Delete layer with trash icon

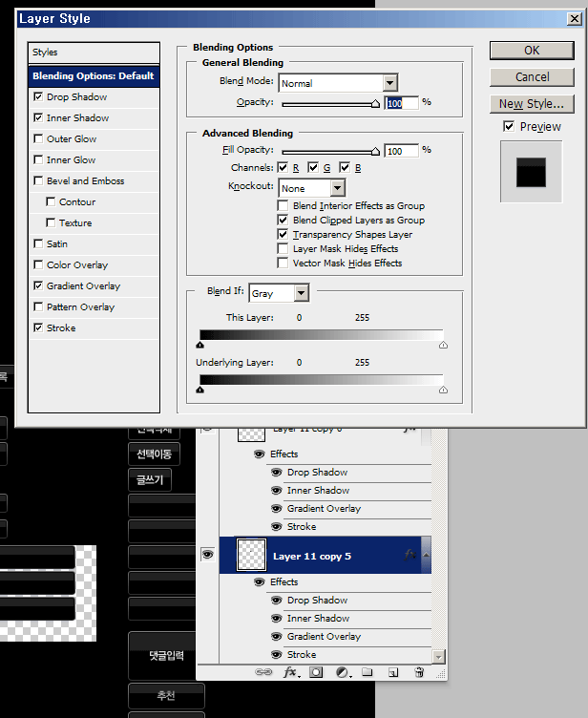click(418, 672)
